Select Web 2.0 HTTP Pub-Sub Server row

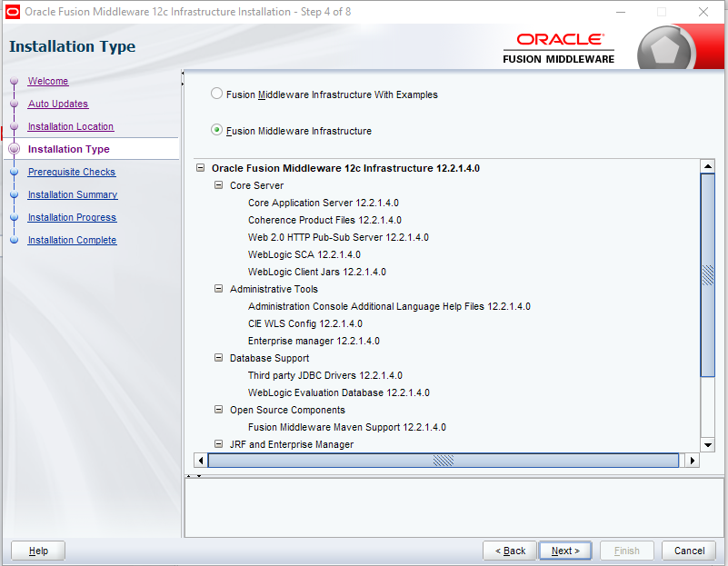pos(338,237)
